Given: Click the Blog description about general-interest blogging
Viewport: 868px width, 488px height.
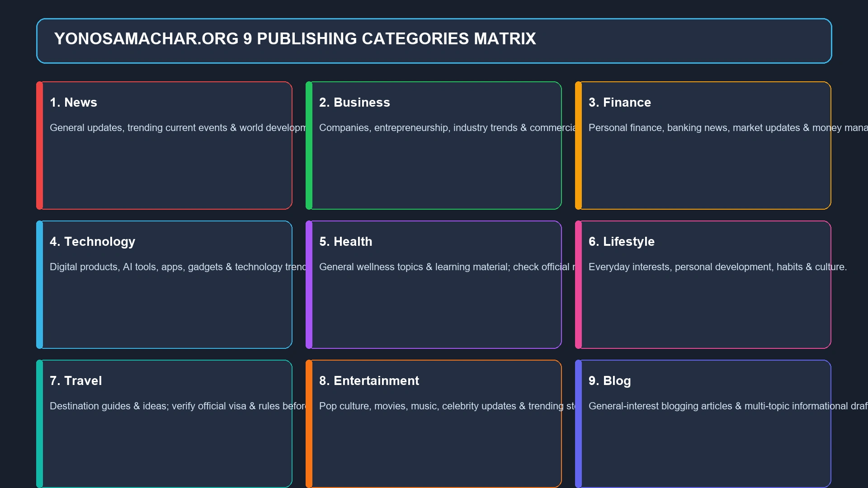Looking at the screenshot, I should tap(728, 406).
